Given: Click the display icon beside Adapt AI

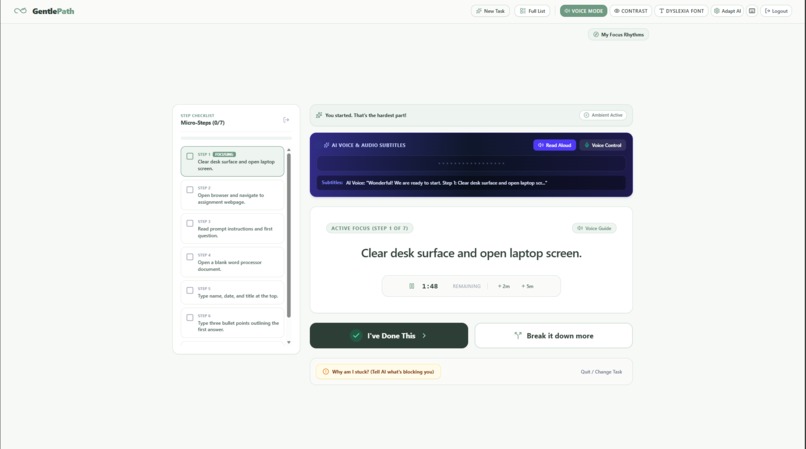Looking at the screenshot, I should 752,11.
